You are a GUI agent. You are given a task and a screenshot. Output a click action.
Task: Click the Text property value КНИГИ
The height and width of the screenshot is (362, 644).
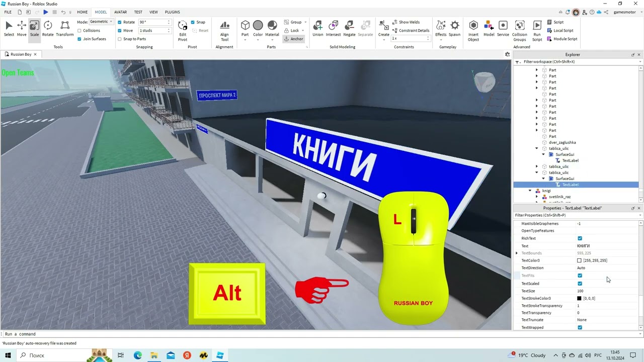[583, 246]
